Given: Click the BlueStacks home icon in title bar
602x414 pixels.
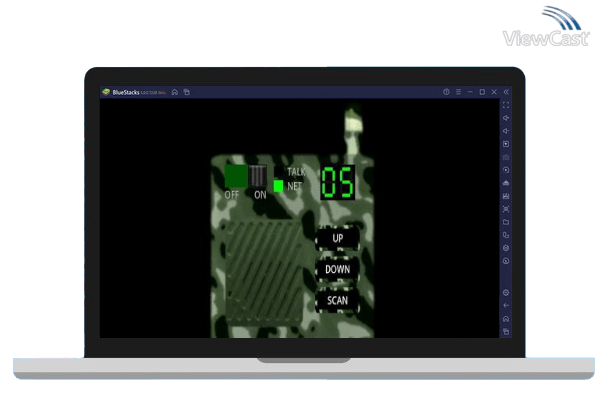Looking at the screenshot, I should [x=175, y=92].
